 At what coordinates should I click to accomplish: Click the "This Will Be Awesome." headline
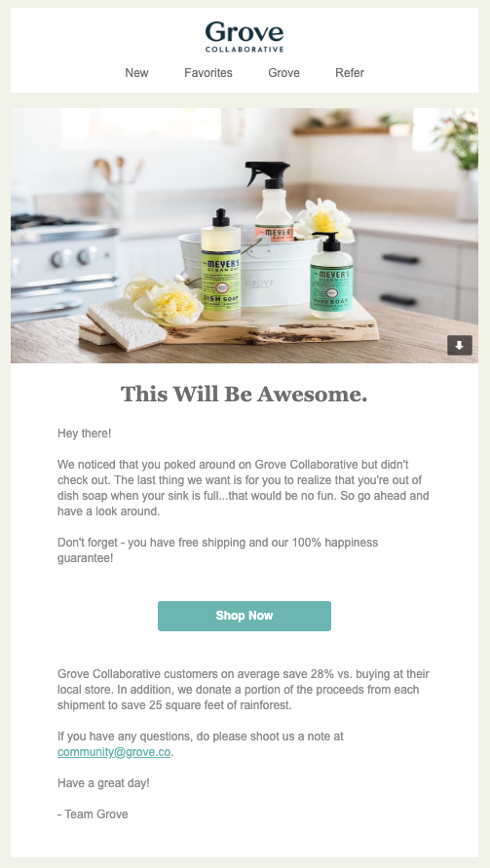245,395
